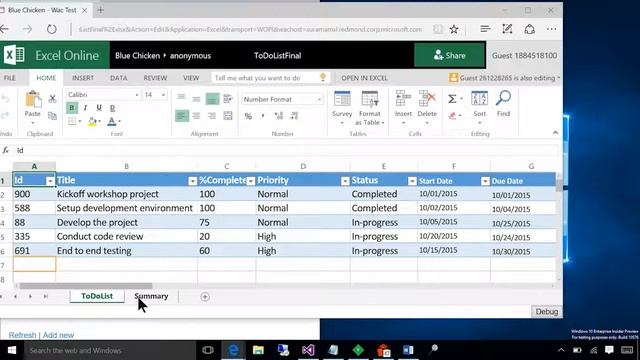Click the Tell me search box
This screenshot has width=640, height=360.
(x=270, y=78)
